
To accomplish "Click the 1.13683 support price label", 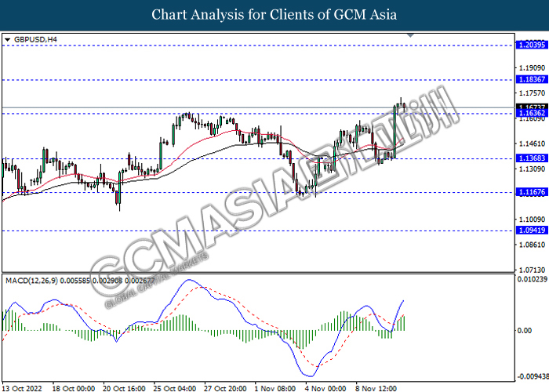I will point(529,158).
